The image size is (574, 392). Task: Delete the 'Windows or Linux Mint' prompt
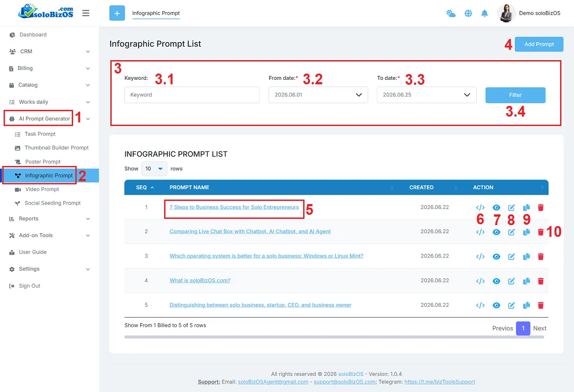pyautogui.click(x=541, y=257)
